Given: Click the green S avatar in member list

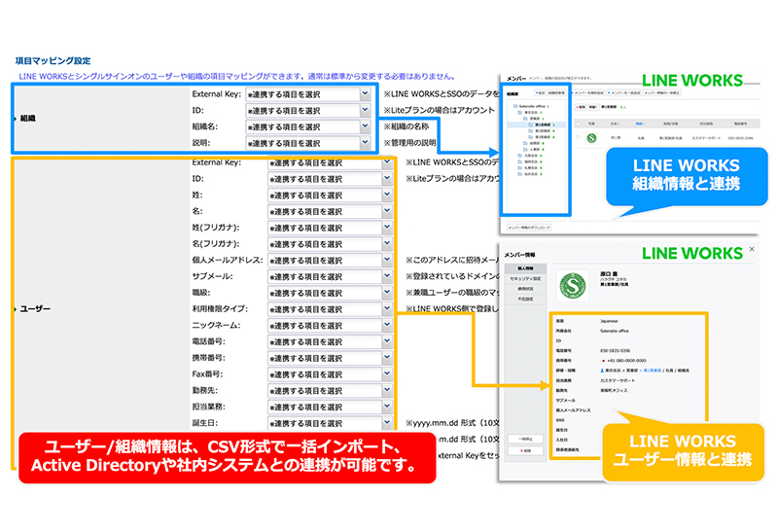Looking at the screenshot, I should tap(591, 138).
